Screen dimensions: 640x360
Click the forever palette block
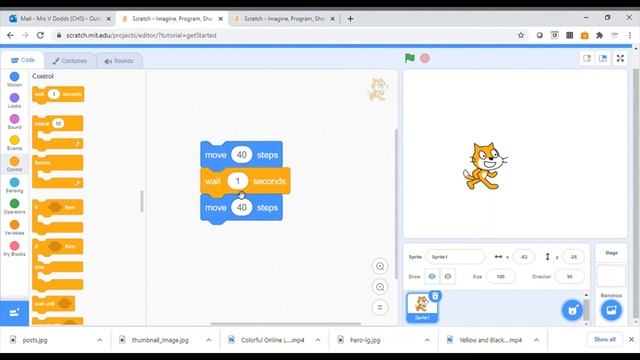58,171
